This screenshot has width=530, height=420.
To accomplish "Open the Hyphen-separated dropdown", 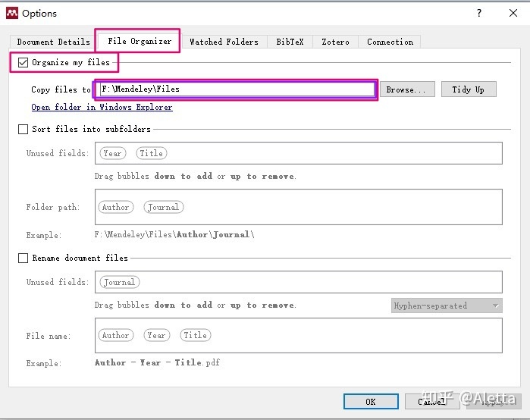I will 447,306.
